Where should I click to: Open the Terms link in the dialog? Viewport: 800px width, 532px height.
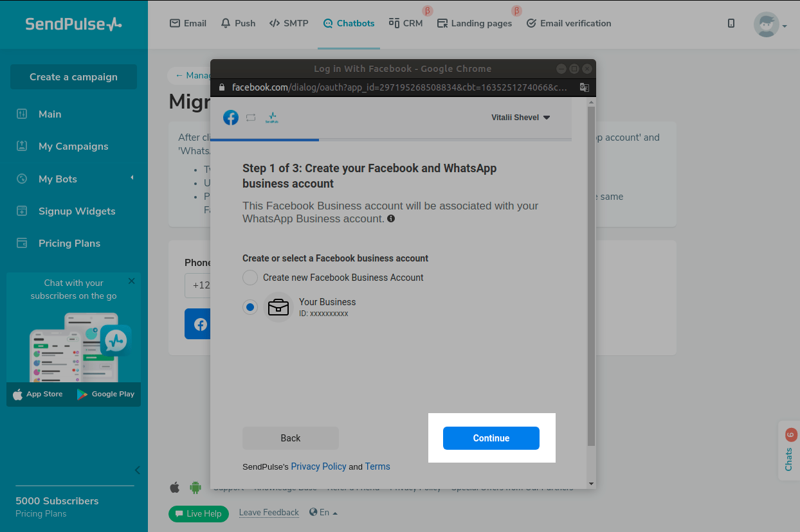pos(377,466)
